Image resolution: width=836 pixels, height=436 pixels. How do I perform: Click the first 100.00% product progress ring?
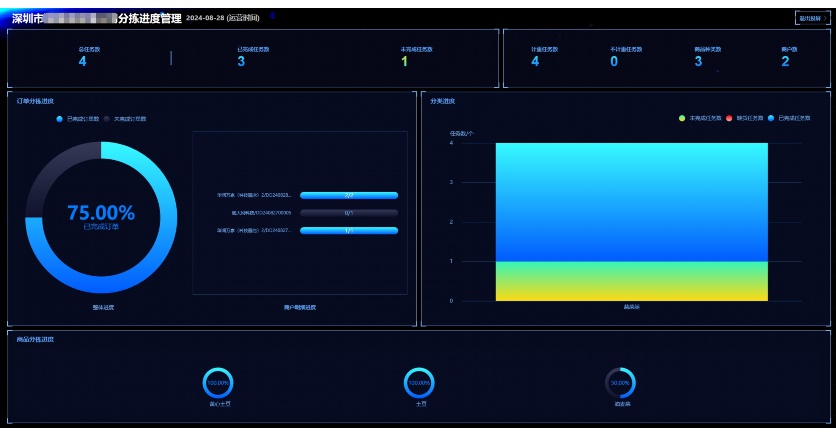coord(219,382)
